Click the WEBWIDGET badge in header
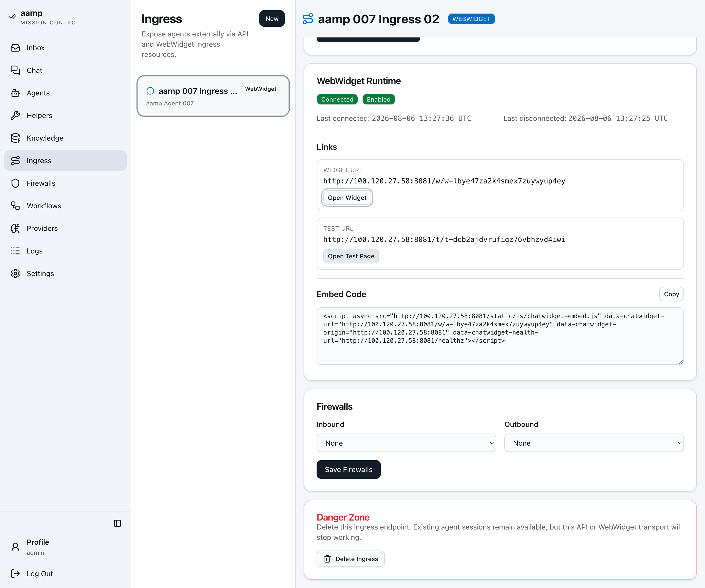This screenshot has height=588, width=705. [471, 19]
